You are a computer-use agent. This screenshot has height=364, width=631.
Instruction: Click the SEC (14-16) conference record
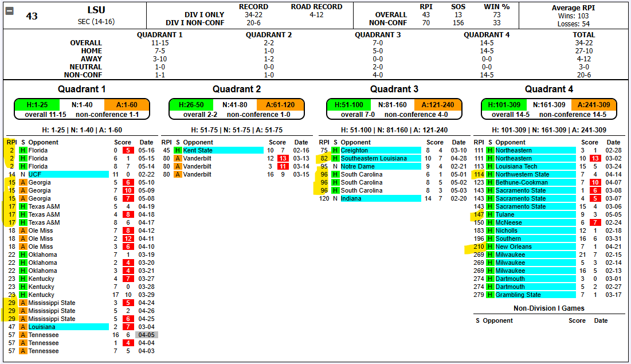[96, 21]
